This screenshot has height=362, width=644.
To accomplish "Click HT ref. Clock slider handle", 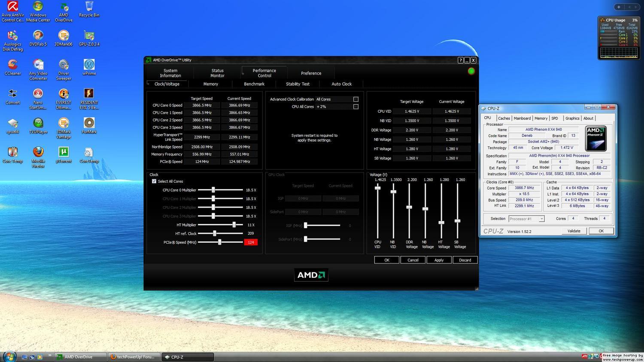I will (x=214, y=233).
